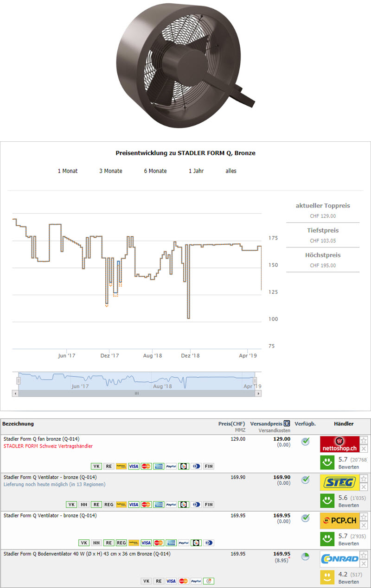Click the Conrad merchant logo
The width and height of the screenshot is (371, 588).
pyautogui.click(x=339, y=559)
